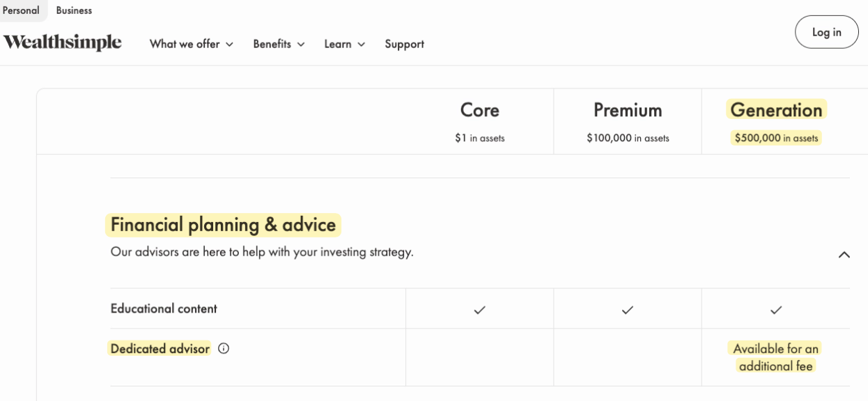Click the Generation checkmark for Educational content

click(776, 310)
